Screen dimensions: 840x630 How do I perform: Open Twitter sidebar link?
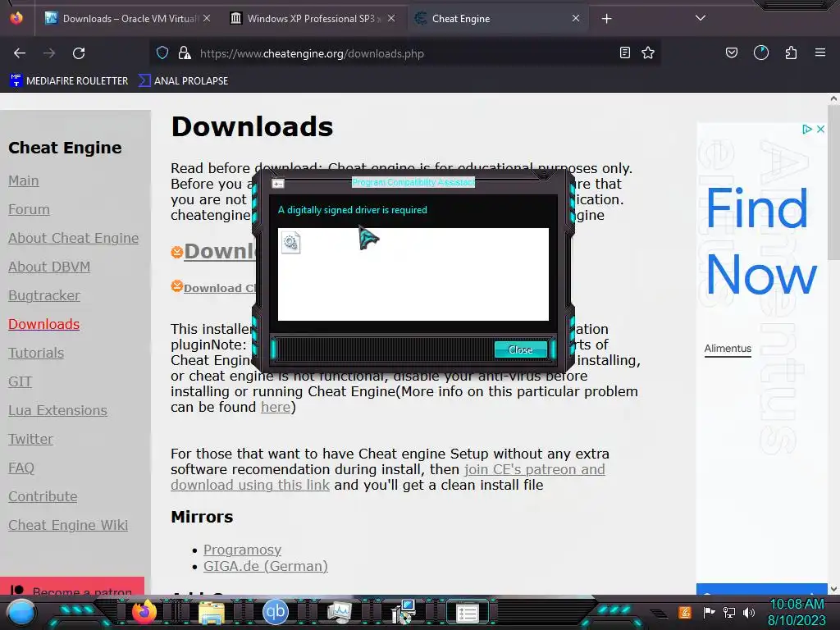pos(30,440)
